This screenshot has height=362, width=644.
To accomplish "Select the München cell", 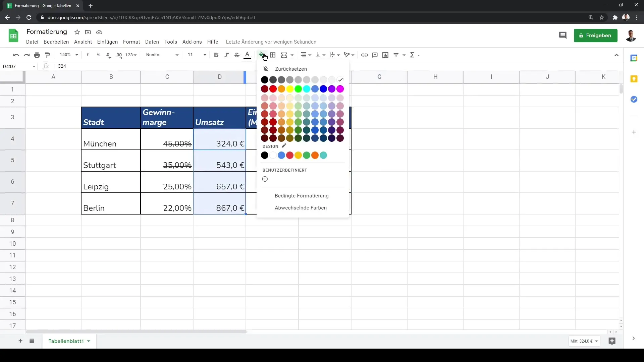I will pos(111,139).
